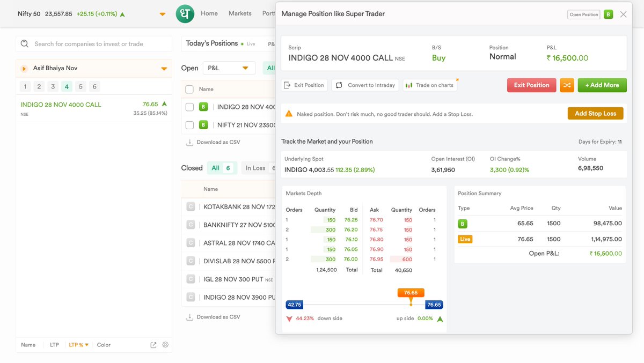Click the C badge on KOTAKBANK row
This screenshot has height=363, width=644.
click(190, 206)
